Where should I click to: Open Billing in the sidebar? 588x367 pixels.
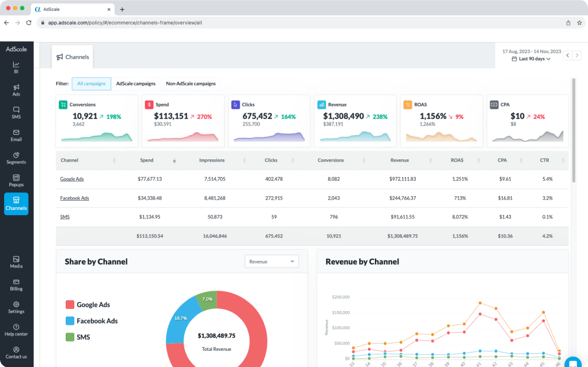[16, 285]
